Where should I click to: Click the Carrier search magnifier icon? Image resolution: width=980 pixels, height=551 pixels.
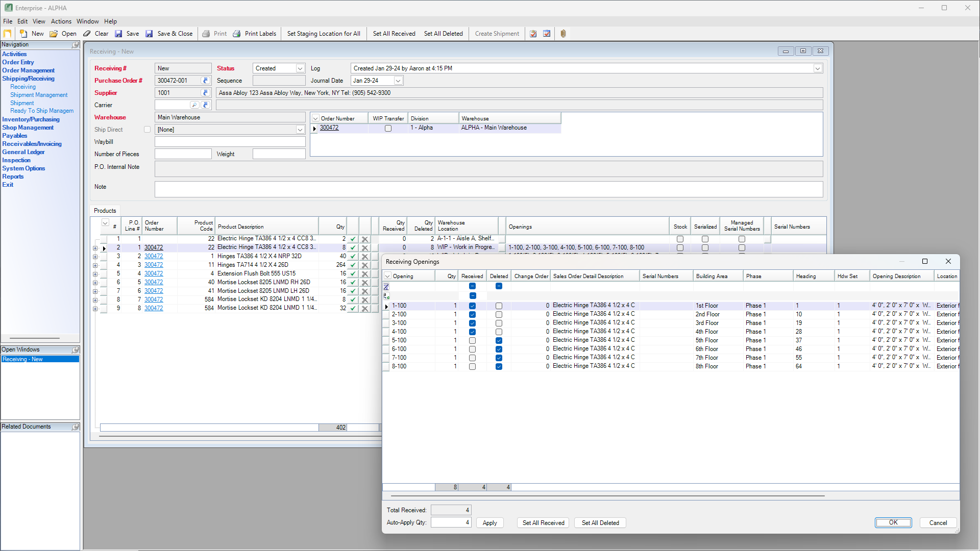click(x=194, y=105)
